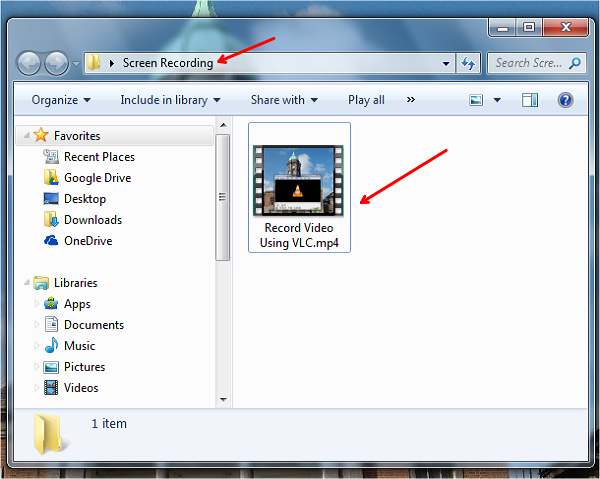Toggle the preview pane button
This screenshot has width=600, height=479.
pos(530,100)
